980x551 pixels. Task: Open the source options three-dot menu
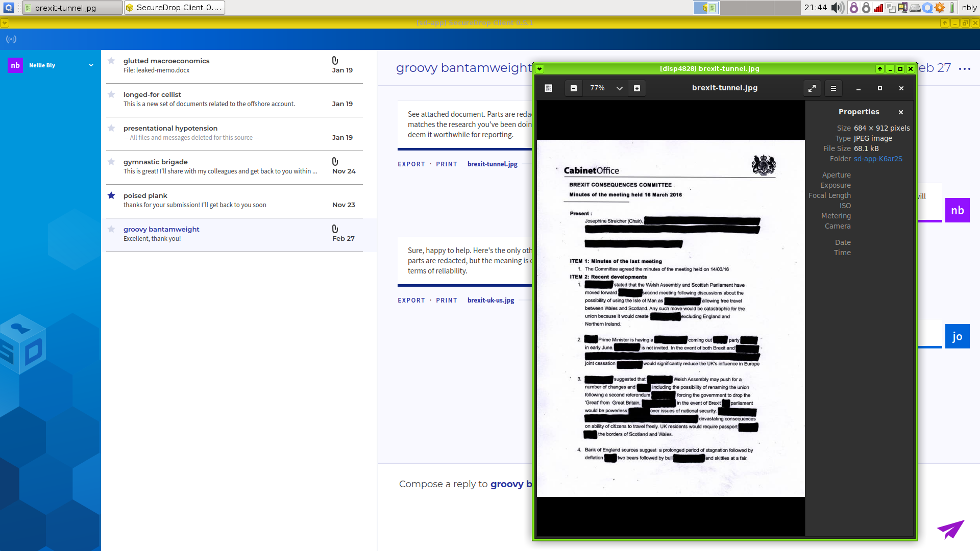click(964, 69)
